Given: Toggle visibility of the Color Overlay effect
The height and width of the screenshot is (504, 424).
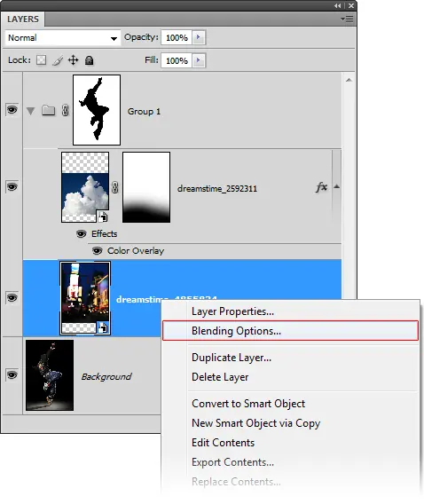Looking at the screenshot, I should click(x=97, y=250).
